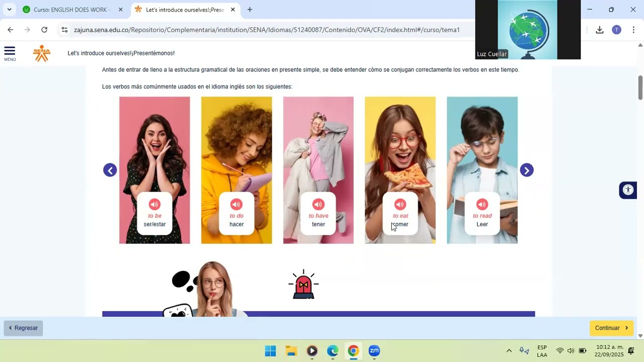Click 'tener' translation text
The image size is (644, 362).
[x=318, y=224]
